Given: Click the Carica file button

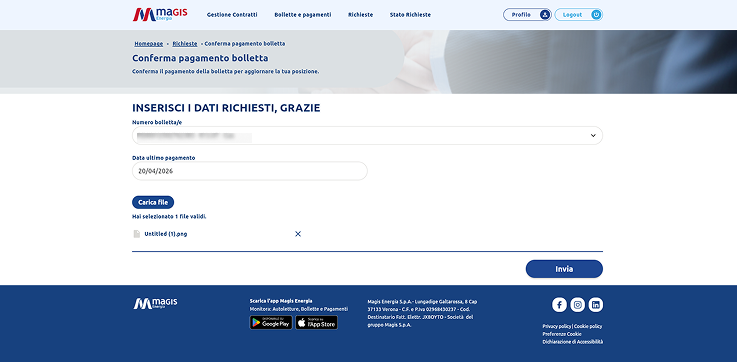Looking at the screenshot, I should [x=153, y=202].
